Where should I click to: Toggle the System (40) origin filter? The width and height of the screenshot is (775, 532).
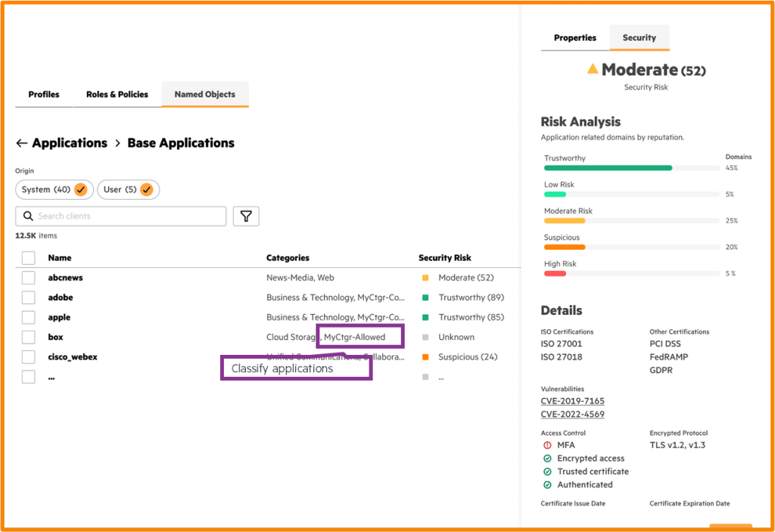[x=53, y=189]
